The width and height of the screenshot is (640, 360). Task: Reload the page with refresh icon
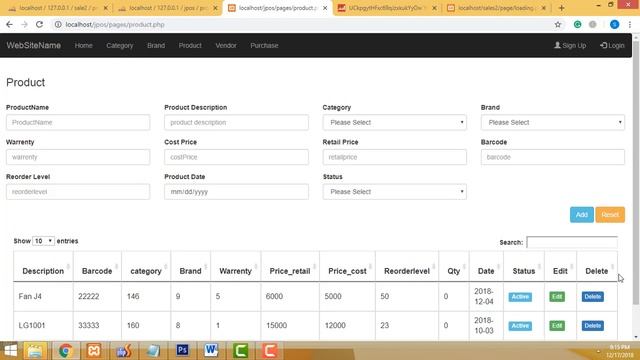(x=39, y=24)
